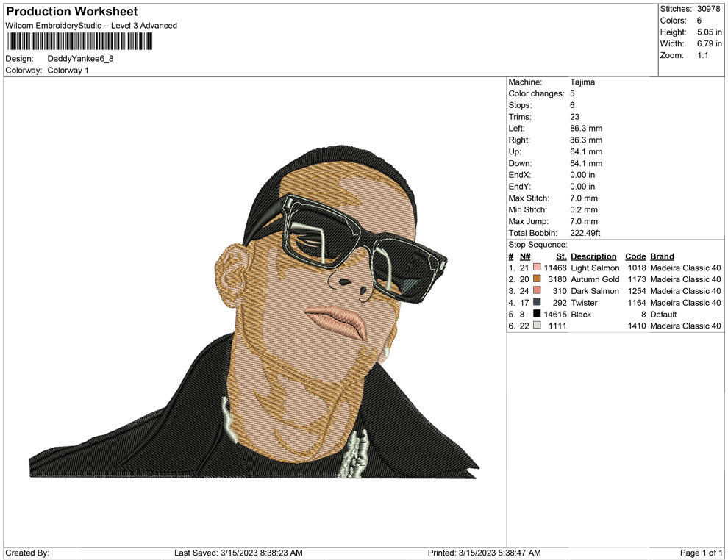Click the barcode under the worksheet title

[79, 41]
